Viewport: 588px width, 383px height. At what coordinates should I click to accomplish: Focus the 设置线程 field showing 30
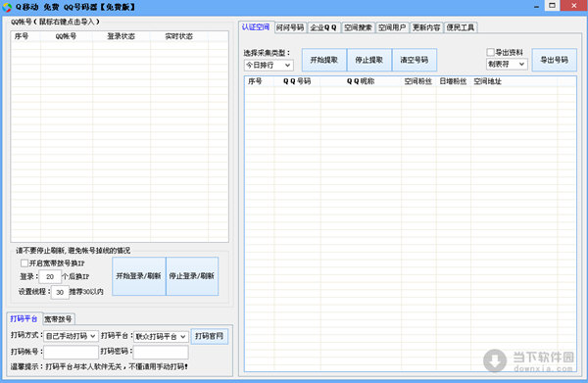tap(60, 292)
